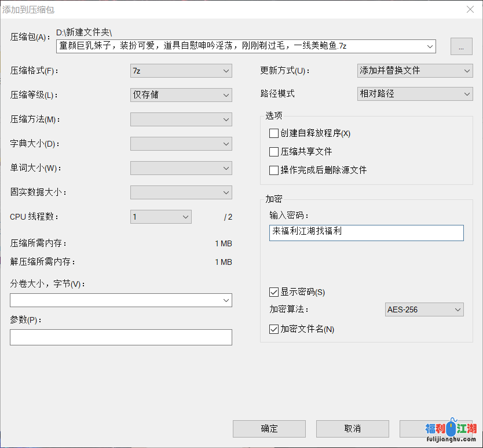Enable the 创建自释放程序 checkbox
Screen dimensions: 483x448
pos(274,133)
